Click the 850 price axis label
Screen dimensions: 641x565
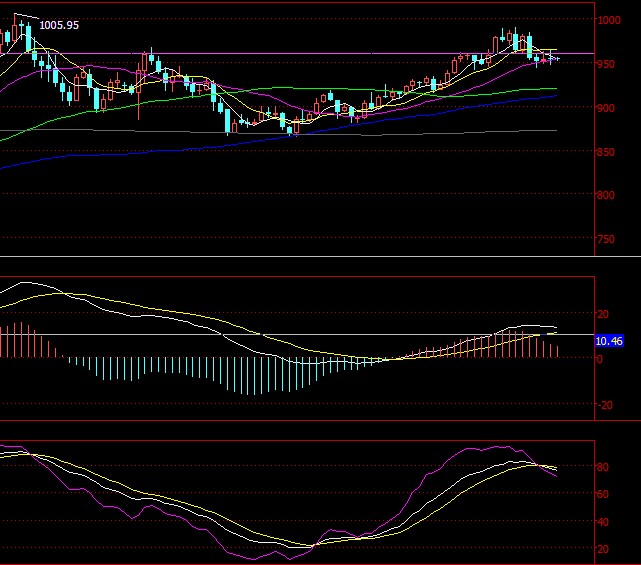click(605, 152)
